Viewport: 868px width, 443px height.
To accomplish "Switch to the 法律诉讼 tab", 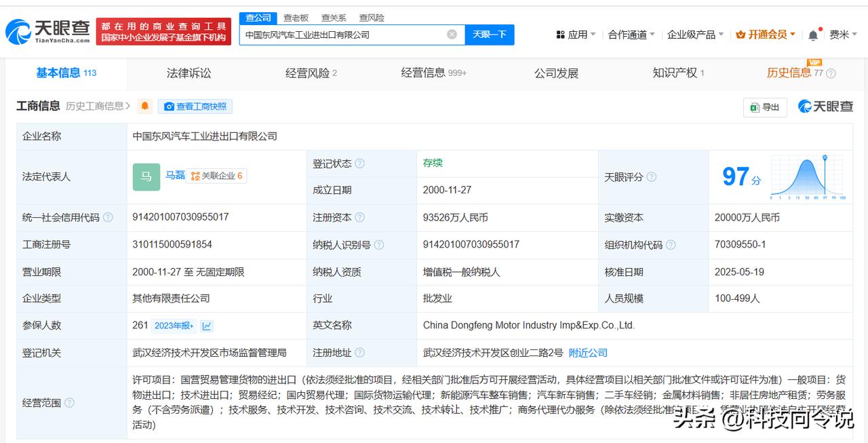I will point(189,73).
